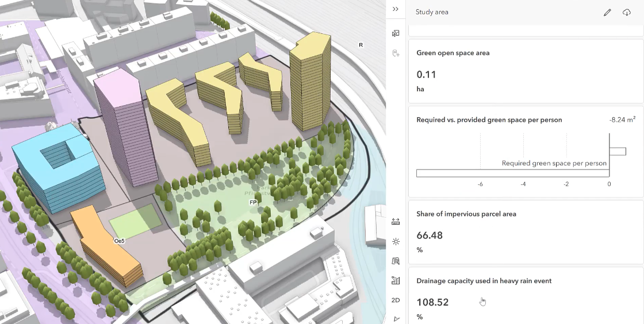
Task: Click the Oe5 zoning label
Action: pyautogui.click(x=119, y=241)
